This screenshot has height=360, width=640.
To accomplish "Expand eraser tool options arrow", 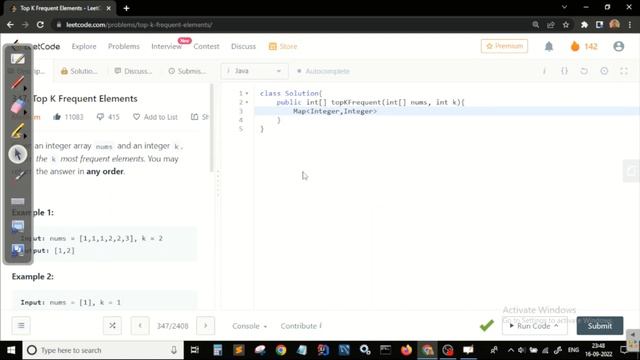I will coord(25,112).
